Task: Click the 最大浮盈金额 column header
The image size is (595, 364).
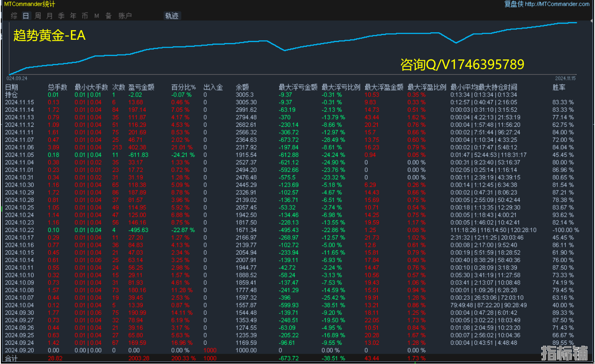Action: pos(384,87)
